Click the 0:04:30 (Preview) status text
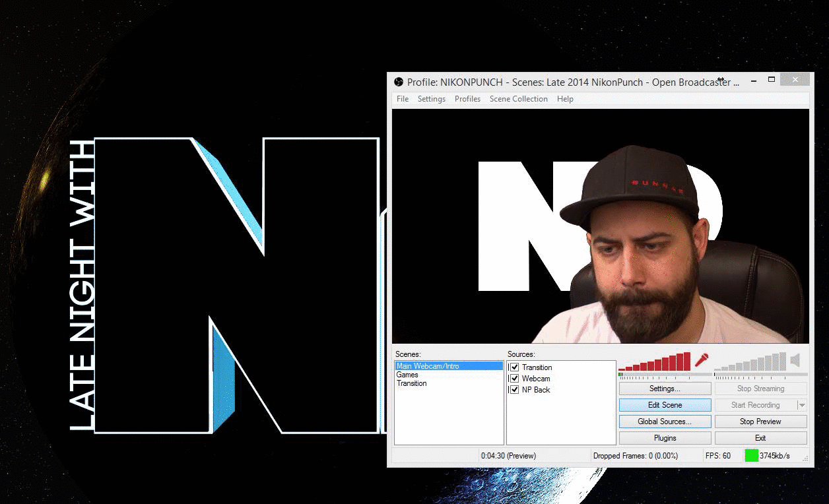The width and height of the screenshot is (829, 504). pos(508,456)
